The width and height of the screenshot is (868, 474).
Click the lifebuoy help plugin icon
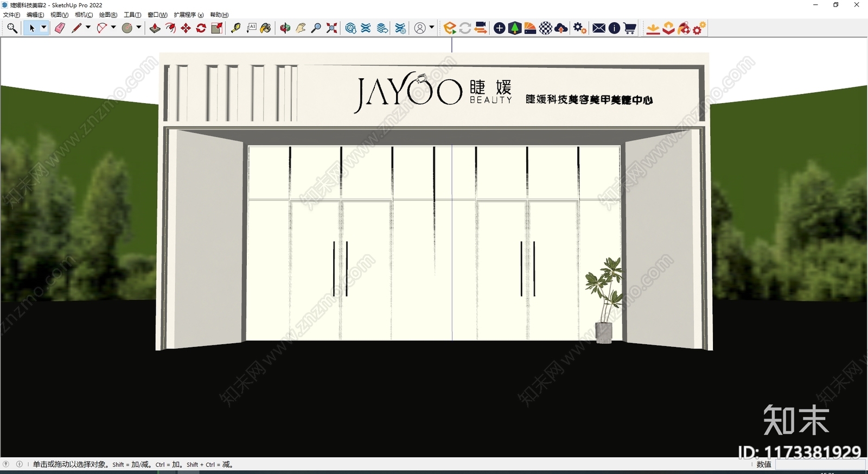tap(684, 28)
